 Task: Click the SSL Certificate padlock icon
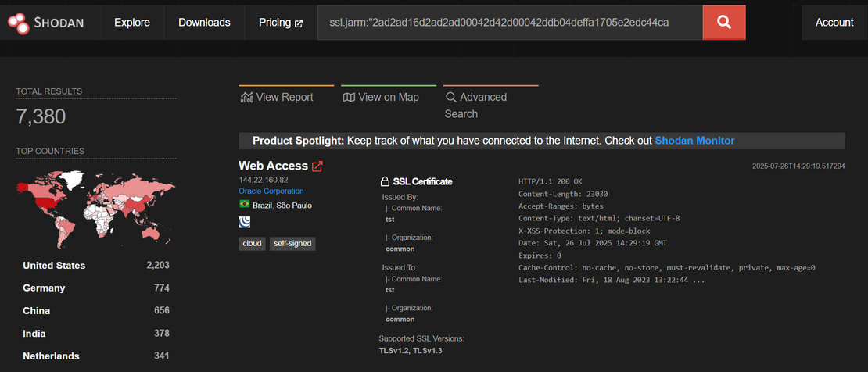(385, 181)
